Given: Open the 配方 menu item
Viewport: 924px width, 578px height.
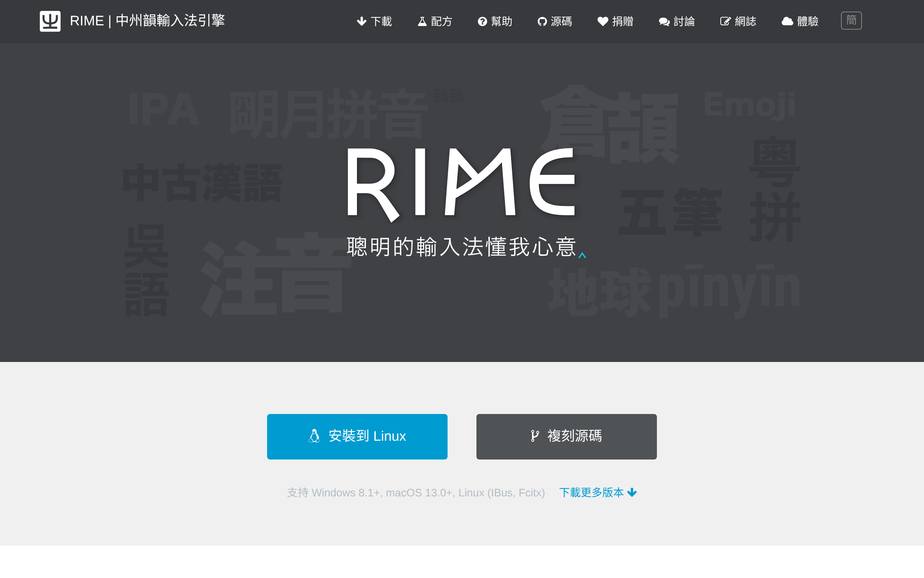Looking at the screenshot, I should pos(435,21).
